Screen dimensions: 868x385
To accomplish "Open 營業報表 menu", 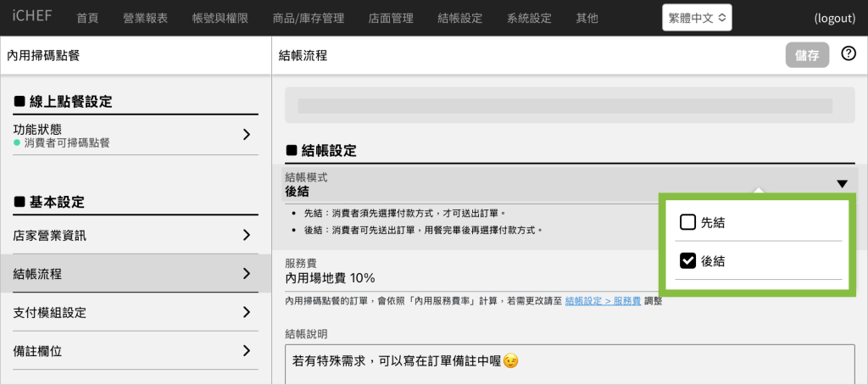I will click(x=145, y=18).
